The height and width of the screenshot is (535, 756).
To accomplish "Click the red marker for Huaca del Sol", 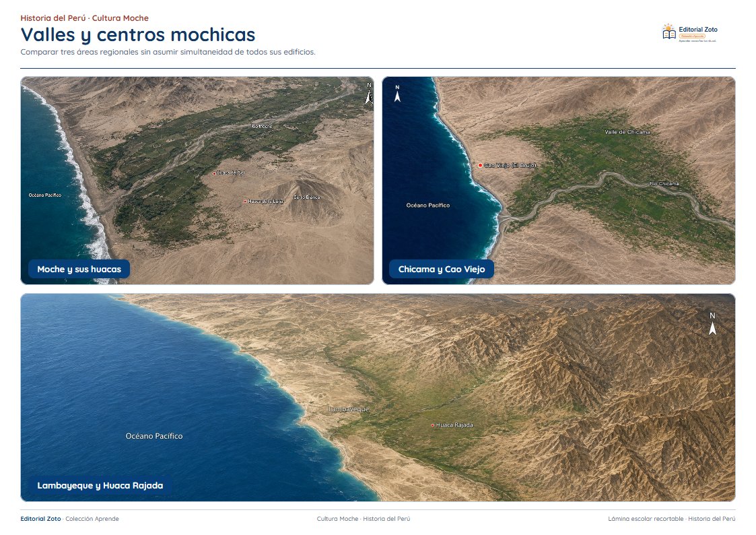I will 215,173.
